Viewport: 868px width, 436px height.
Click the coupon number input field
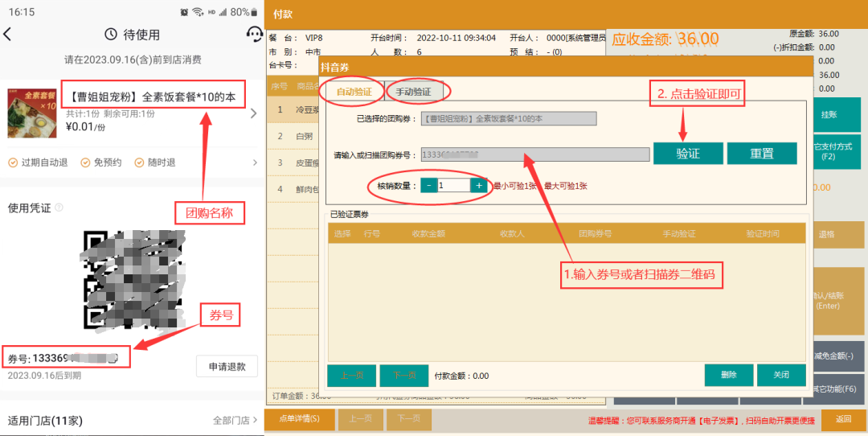click(534, 154)
